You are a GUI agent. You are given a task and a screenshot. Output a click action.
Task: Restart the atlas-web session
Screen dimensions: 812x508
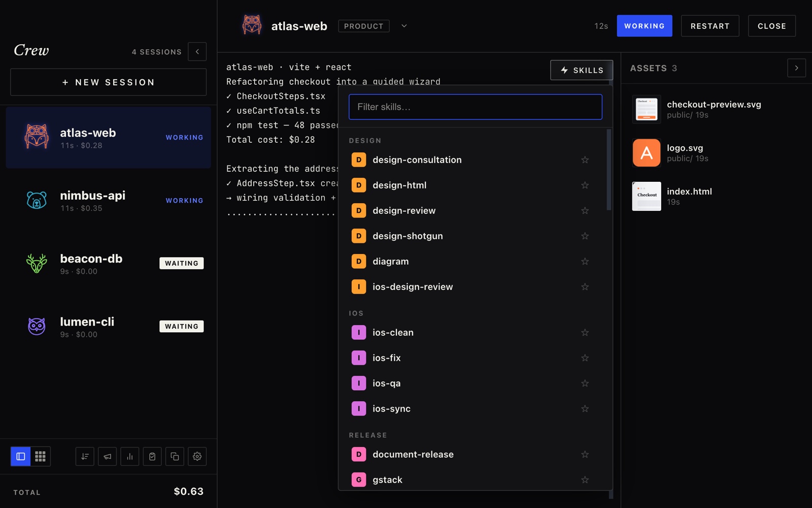pos(710,26)
